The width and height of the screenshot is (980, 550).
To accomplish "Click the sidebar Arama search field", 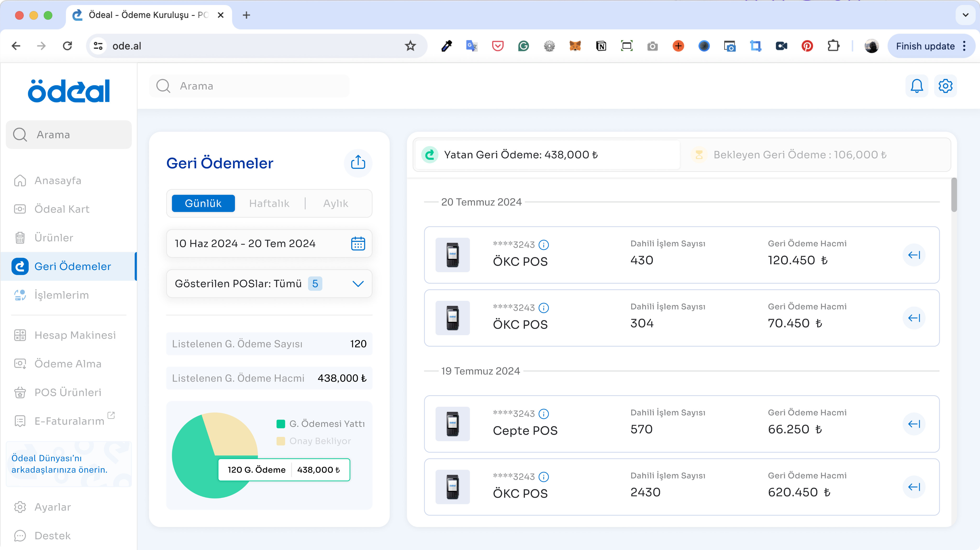I will (x=69, y=135).
